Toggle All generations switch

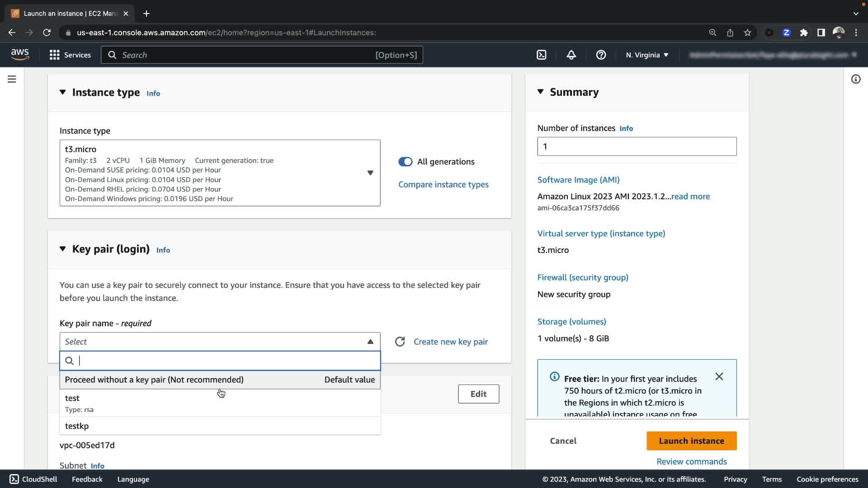pyautogui.click(x=405, y=162)
